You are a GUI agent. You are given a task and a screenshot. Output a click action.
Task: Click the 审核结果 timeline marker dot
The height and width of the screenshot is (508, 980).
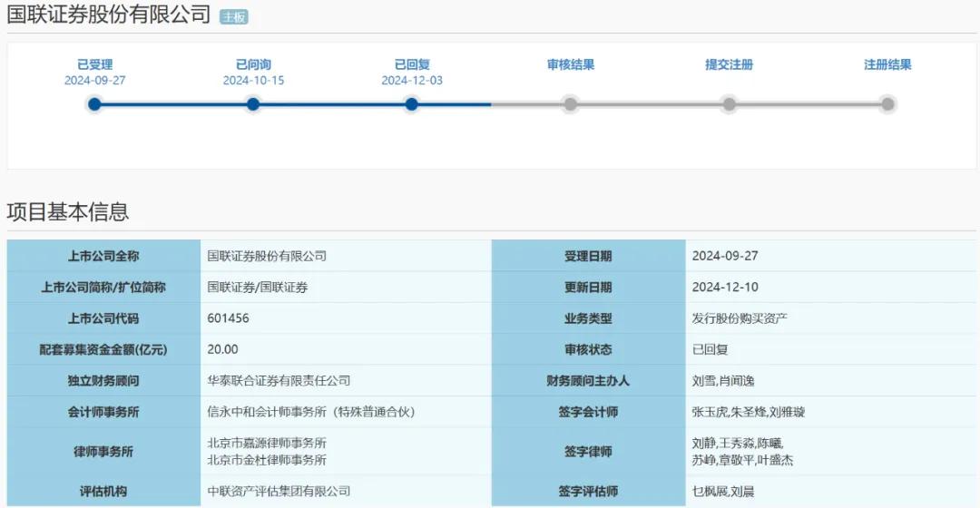pos(570,104)
